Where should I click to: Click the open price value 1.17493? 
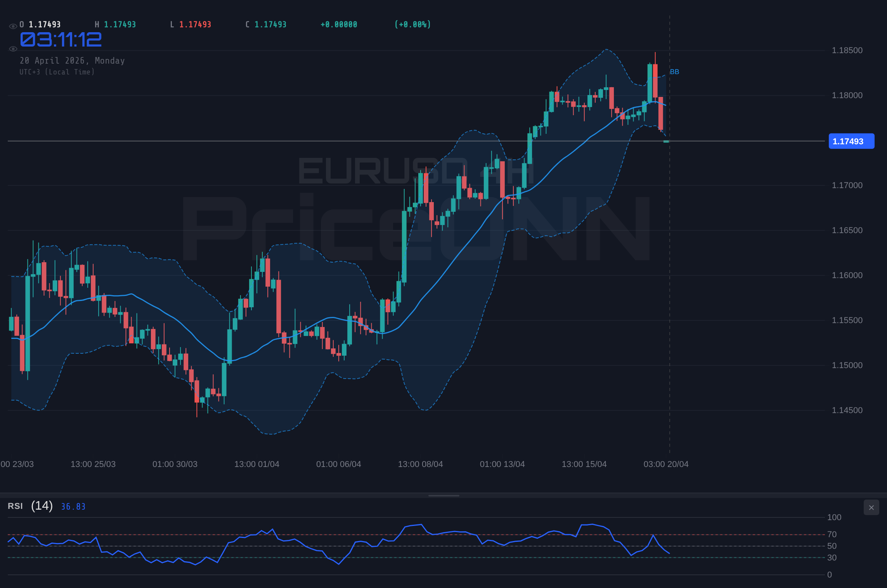45,24
